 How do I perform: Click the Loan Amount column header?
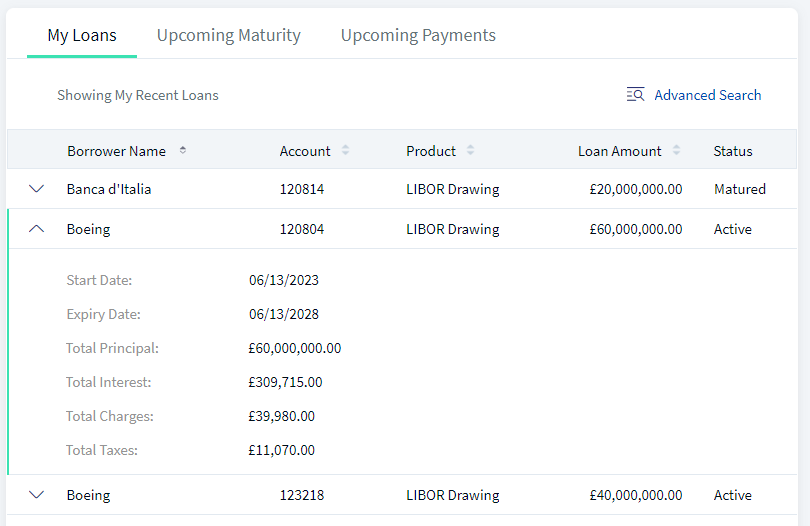pos(619,151)
